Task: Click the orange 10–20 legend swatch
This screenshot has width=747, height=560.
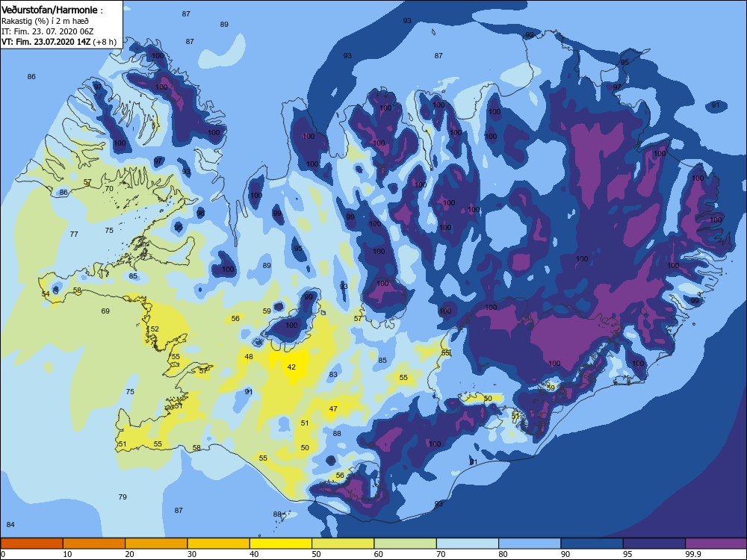Action: tap(94, 544)
